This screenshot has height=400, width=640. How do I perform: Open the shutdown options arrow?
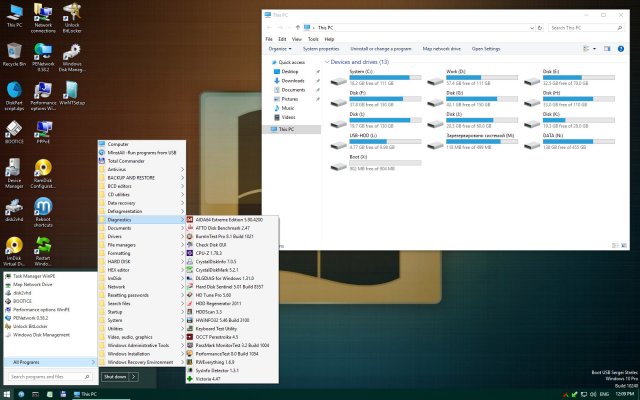click(x=135, y=376)
